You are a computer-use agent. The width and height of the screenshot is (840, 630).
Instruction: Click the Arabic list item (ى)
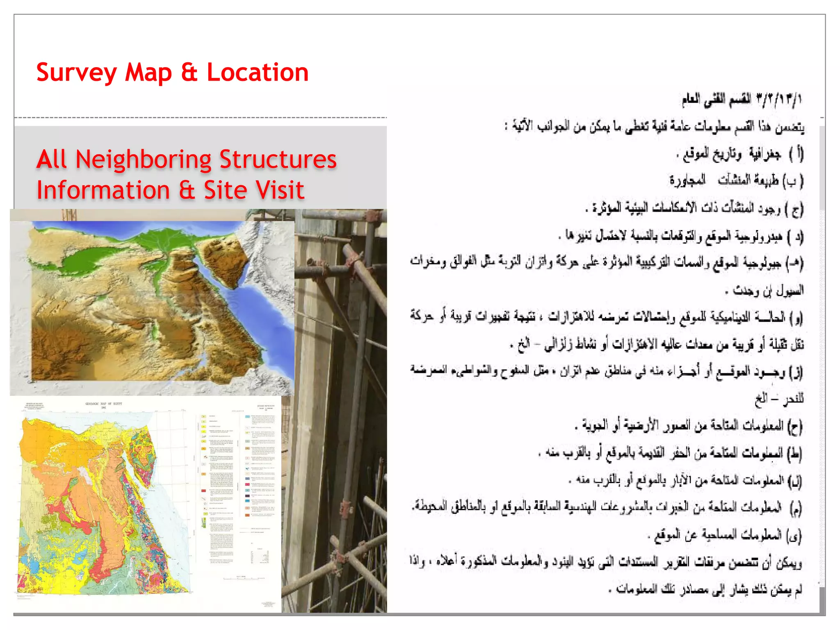725,535
